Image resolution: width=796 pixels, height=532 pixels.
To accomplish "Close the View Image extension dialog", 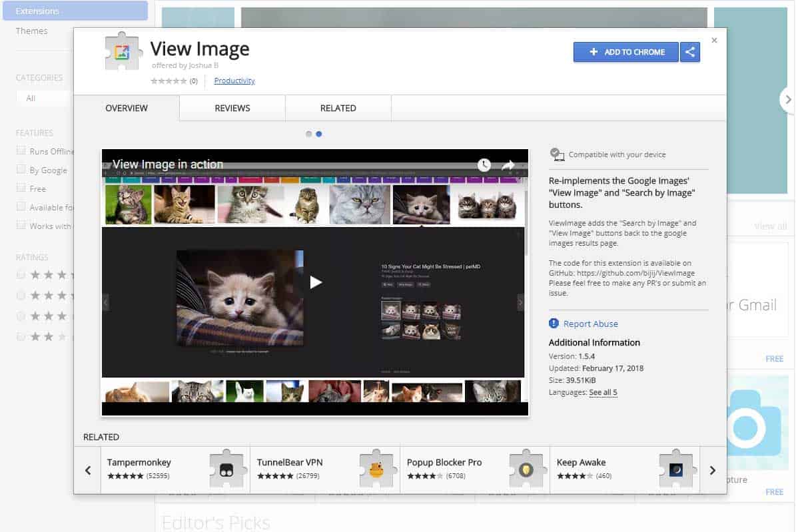I will pyautogui.click(x=714, y=40).
